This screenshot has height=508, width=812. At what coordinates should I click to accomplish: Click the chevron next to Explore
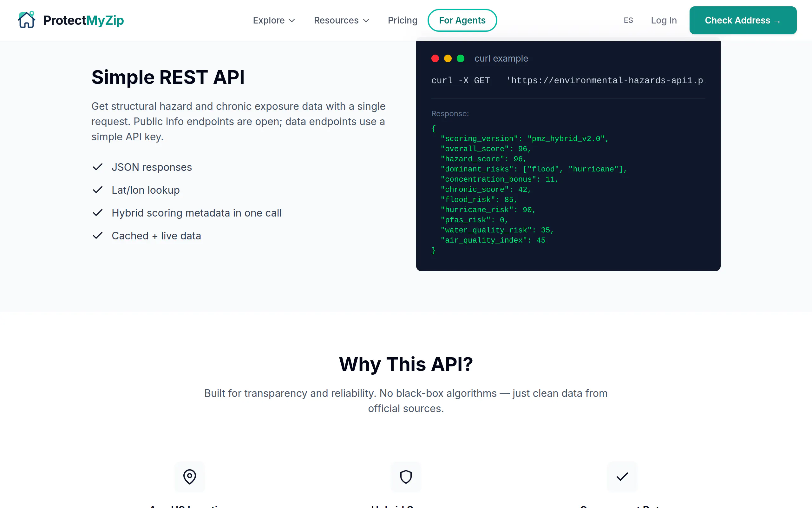(291, 21)
